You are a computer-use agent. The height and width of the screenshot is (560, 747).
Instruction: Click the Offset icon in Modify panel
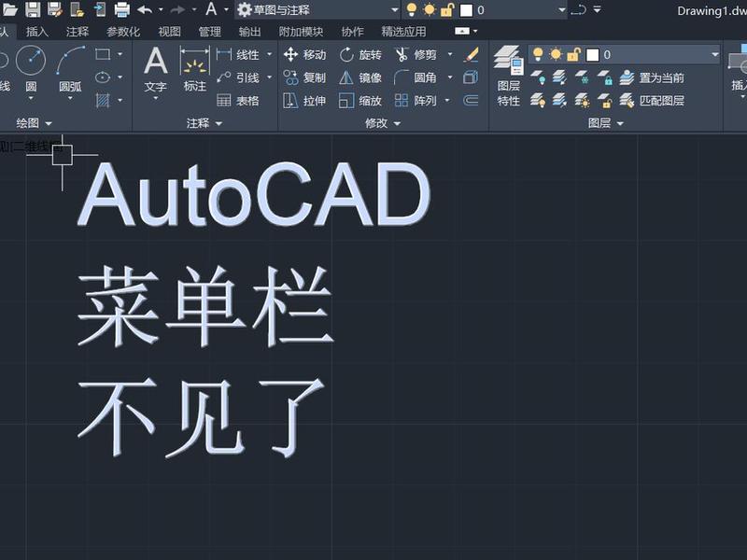(x=471, y=100)
